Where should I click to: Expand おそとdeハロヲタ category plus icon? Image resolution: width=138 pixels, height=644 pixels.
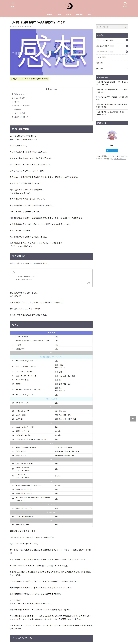[x=127, y=46]
